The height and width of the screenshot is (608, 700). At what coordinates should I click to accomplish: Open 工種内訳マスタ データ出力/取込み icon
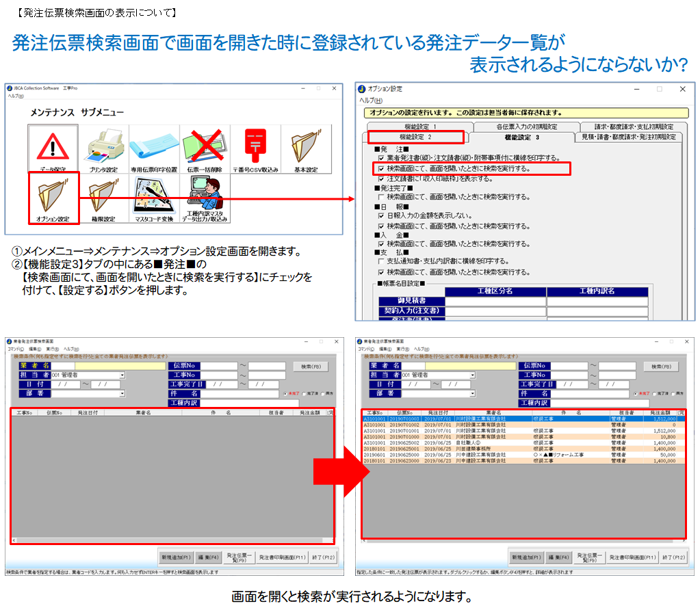point(205,199)
